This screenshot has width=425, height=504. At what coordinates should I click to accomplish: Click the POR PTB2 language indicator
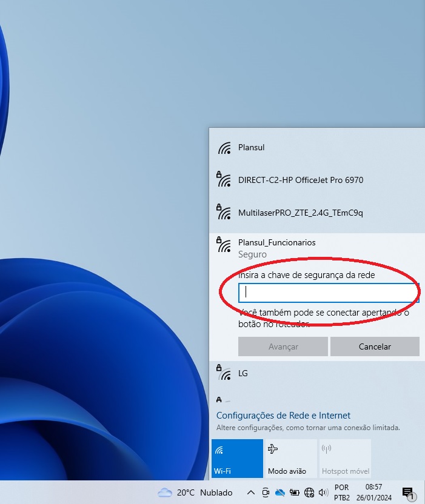pyautogui.click(x=341, y=492)
